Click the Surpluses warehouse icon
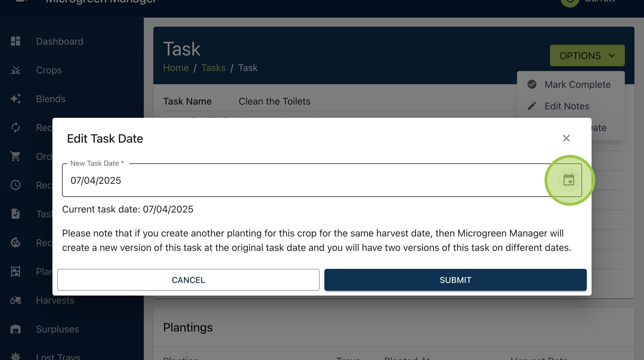This screenshot has width=644, height=360. tap(16, 329)
